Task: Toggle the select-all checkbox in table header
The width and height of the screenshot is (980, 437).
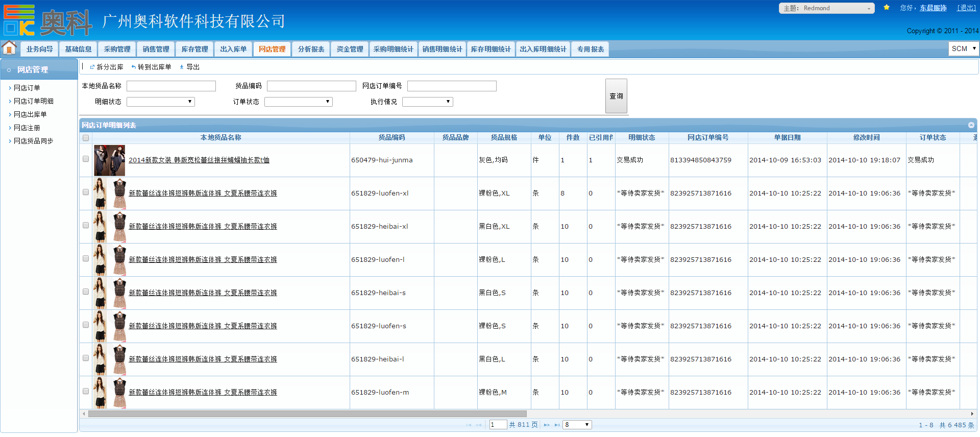Action: [x=86, y=138]
